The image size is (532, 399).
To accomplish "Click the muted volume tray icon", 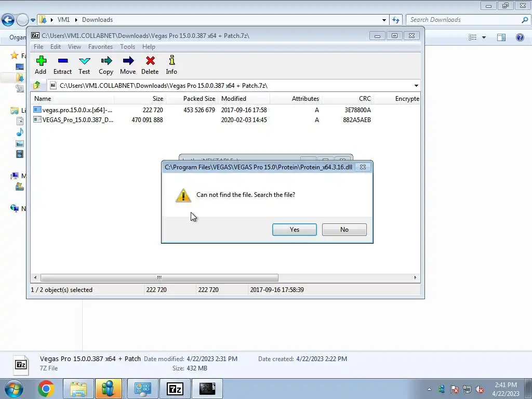I will coord(480,389).
